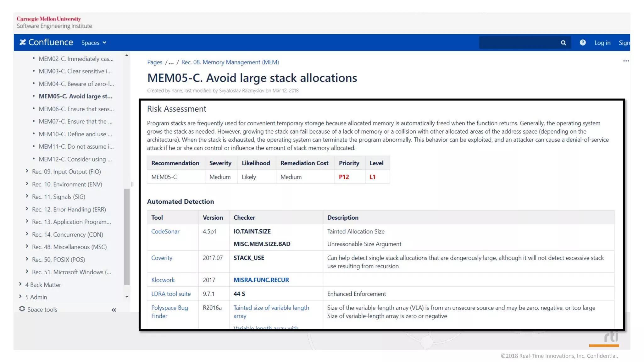The width and height of the screenshot is (644, 362).
Task: Expand the 5 Admin tree node
Action: 20,297
